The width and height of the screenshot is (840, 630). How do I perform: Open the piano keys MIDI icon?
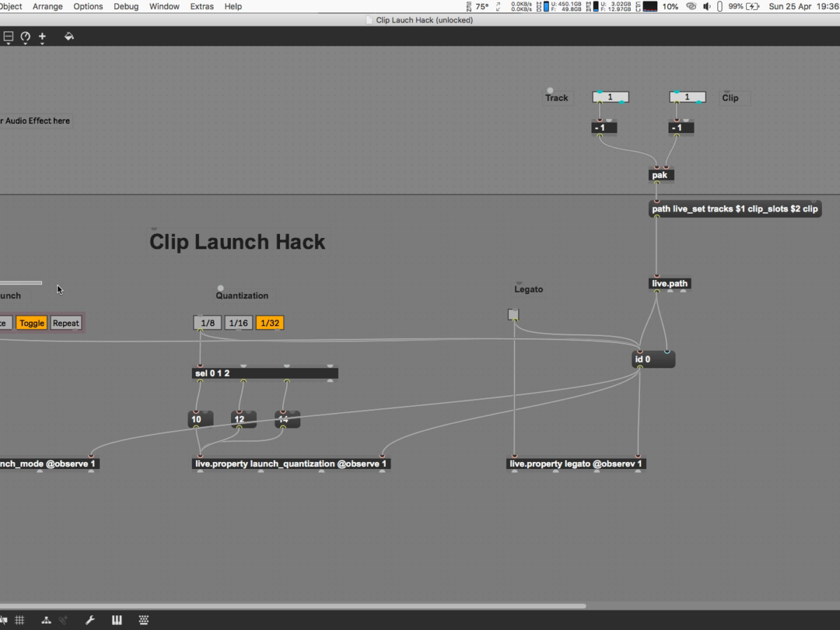[116, 619]
